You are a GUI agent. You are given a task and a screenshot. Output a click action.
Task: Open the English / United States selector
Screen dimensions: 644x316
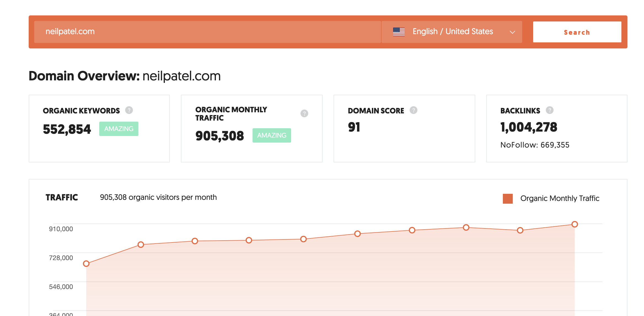point(452,32)
